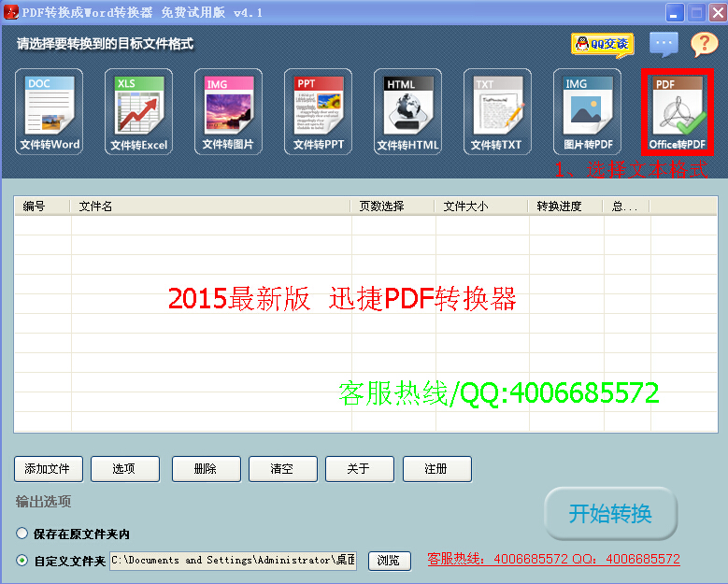Image resolution: width=728 pixels, height=584 pixels.
Task: Click the 清空 button to clear list
Action: (x=283, y=469)
